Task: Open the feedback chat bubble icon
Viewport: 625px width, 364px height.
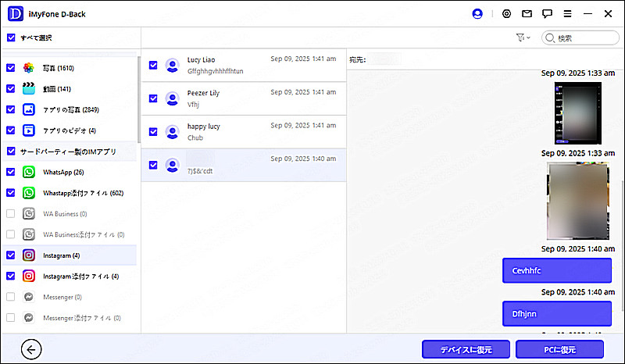Action: point(548,14)
